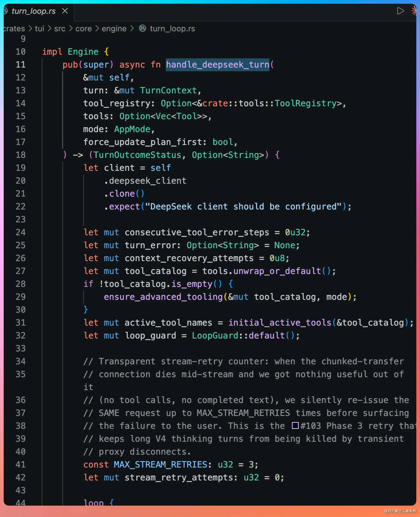
Task: Click the Rust icon on the tab
Action: pos(6,11)
